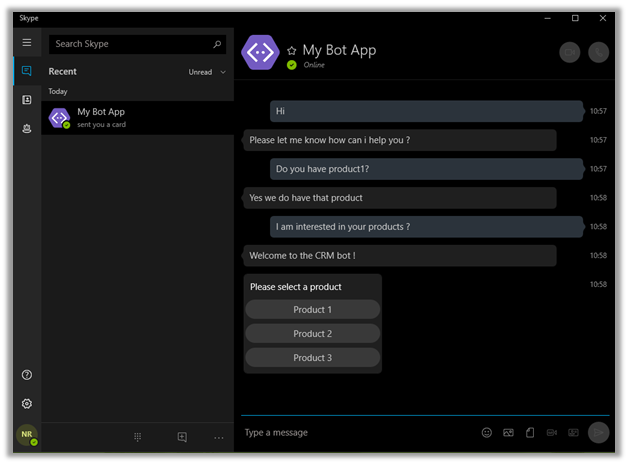Open the Bots icon in sidebar
The height and width of the screenshot is (465, 628).
tap(27, 129)
